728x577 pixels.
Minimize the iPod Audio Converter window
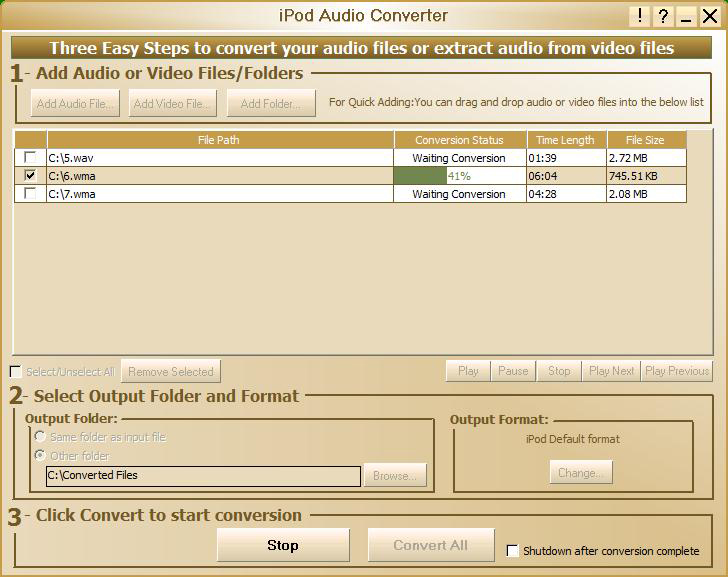coord(686,17)
